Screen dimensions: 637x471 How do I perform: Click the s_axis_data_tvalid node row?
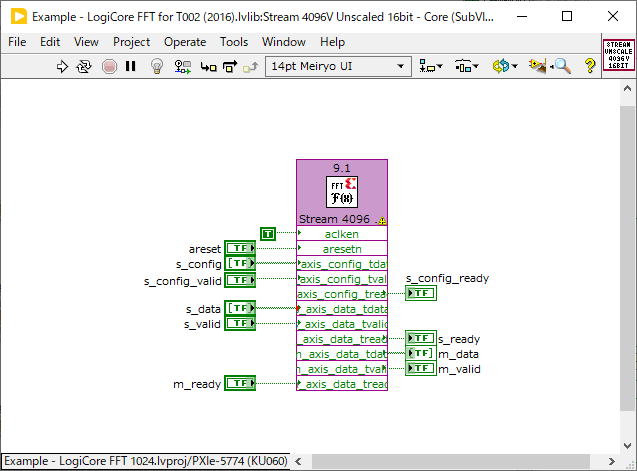coord(342,324)
